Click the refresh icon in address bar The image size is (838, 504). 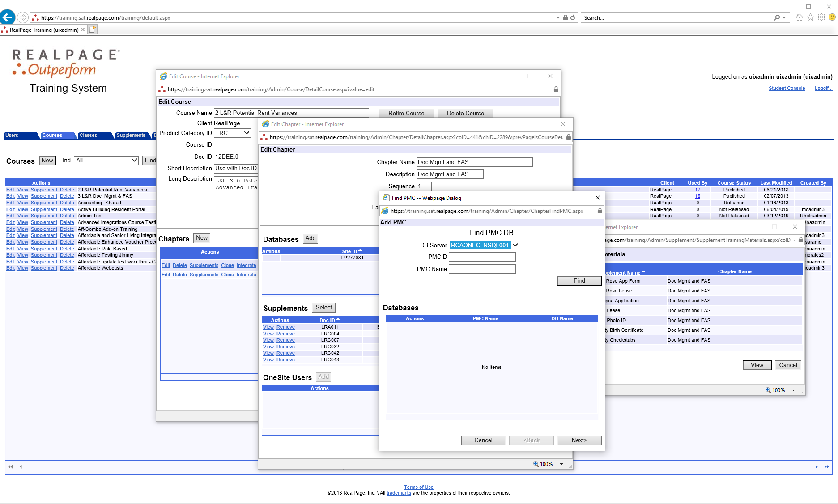(573, 18)
